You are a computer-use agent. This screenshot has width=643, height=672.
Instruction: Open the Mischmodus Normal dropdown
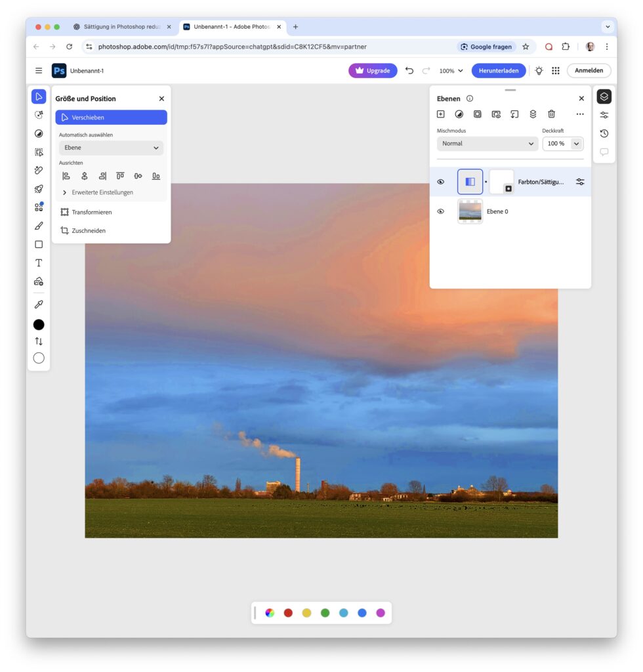(487, 144)
